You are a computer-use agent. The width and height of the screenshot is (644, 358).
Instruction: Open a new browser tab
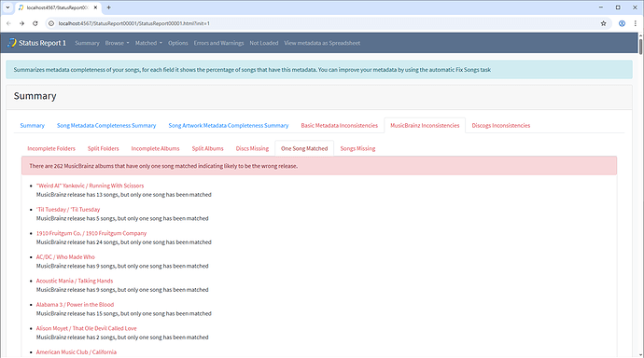click(109, 7)
